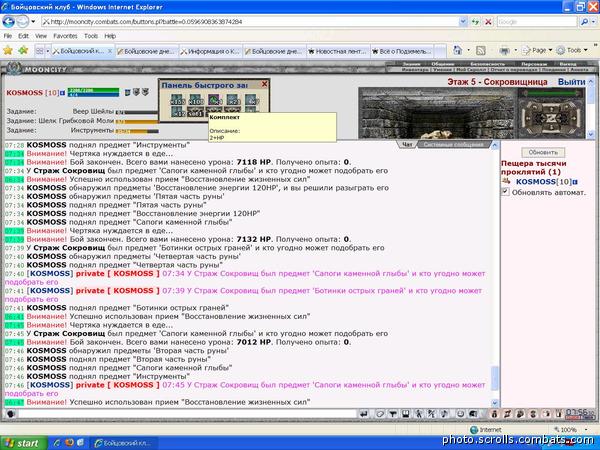Open the File menu
The image size is (600, 450).
8,36
